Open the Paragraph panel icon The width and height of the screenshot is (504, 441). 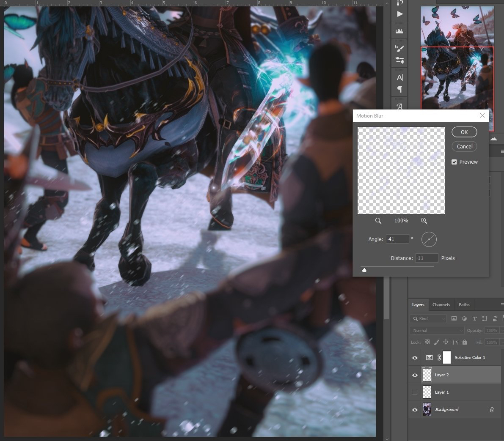(400, 90)
